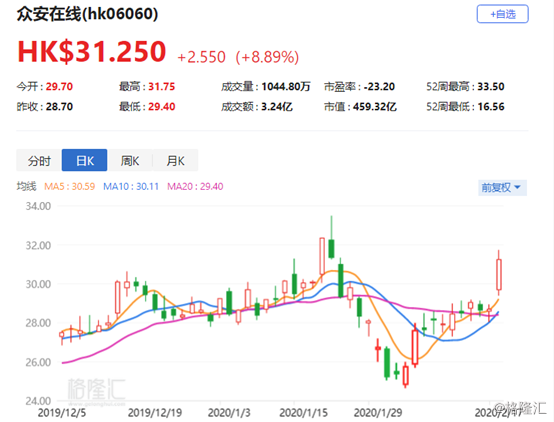The width and height of the screenshot is (554, 422).
Task: Open the 周K weekly chart tab
Action: pyautogui.click(x=130, y=160)
